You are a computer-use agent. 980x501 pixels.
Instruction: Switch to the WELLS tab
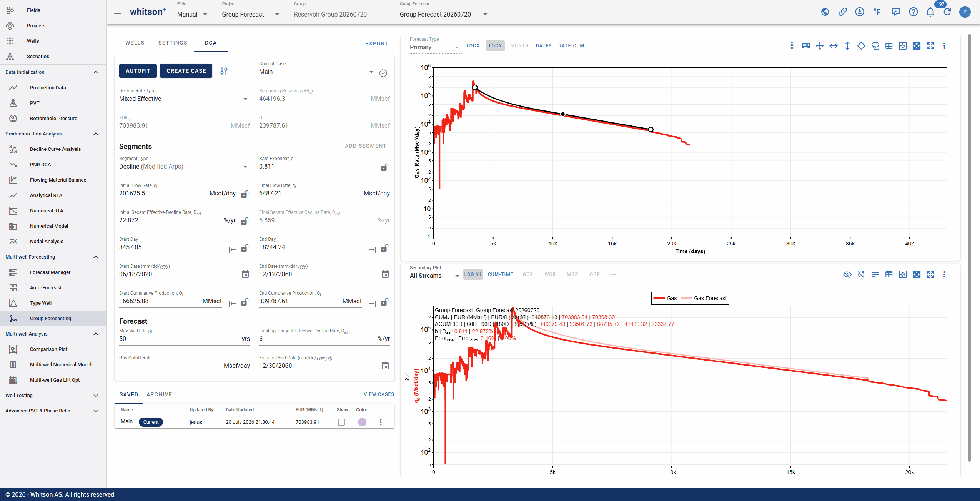point(135,43)
